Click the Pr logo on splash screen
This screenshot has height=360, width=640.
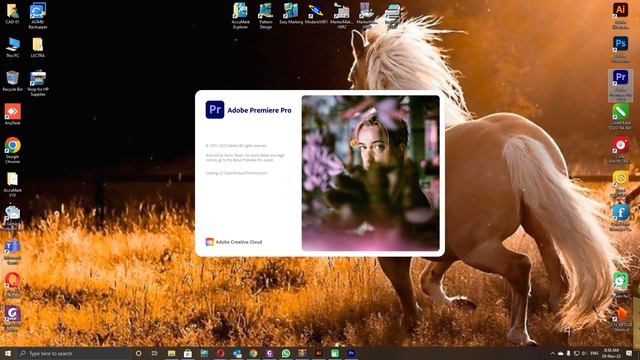[x=215, y=110]
